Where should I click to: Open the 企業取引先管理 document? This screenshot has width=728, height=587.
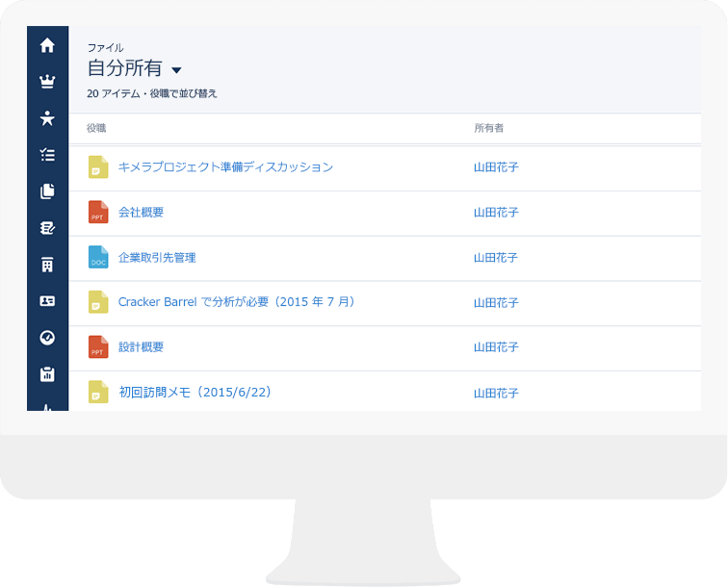point(157,258)
